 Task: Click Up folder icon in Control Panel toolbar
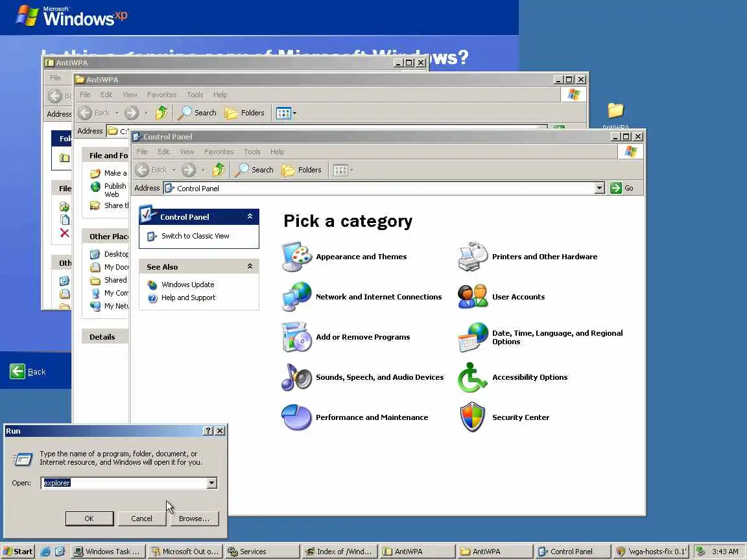coord(219,170)
